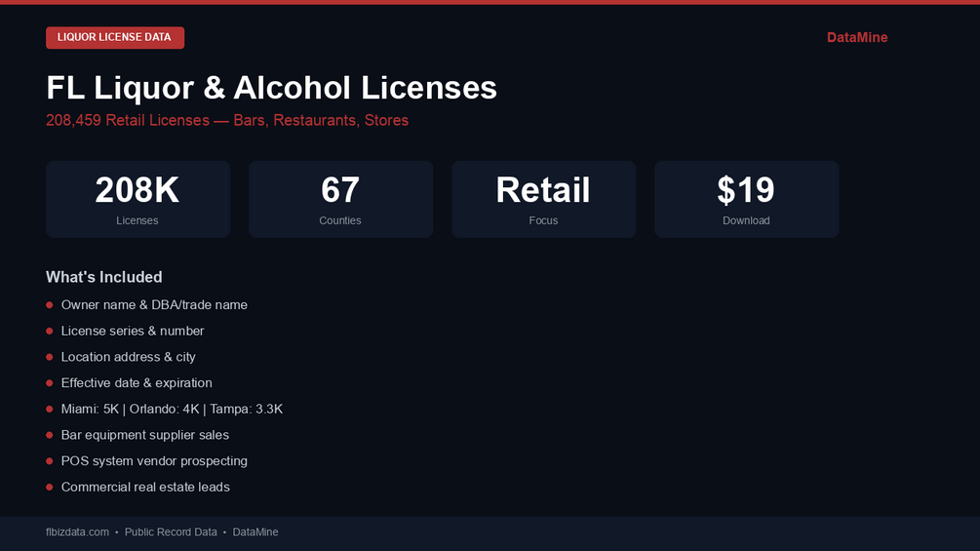Click DataMine text in the footer

point(255,532)
